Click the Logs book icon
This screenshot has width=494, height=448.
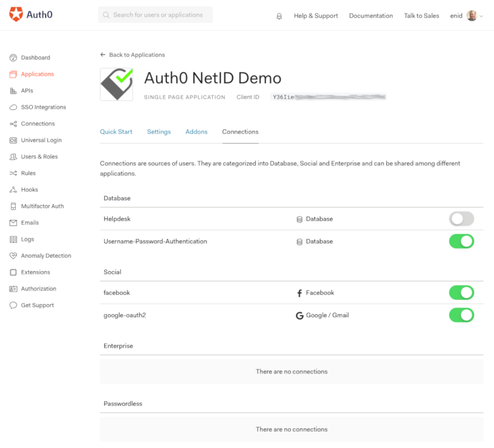point(13,239)
